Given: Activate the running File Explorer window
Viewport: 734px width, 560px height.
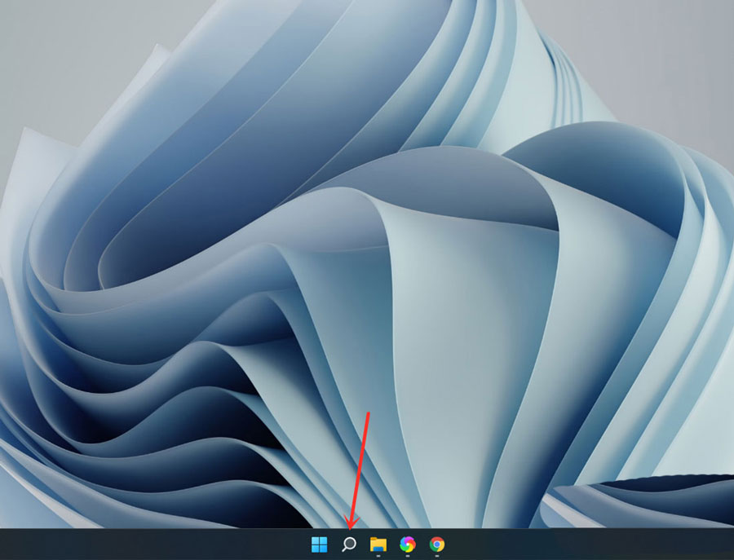Looking at the screenshot, I should [378, 544].
